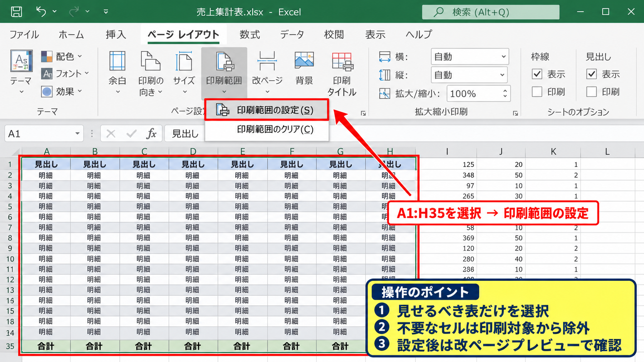Open the 印刷の向き orientation menu
This screenshot has height=362, width=644.
(150, 73)
